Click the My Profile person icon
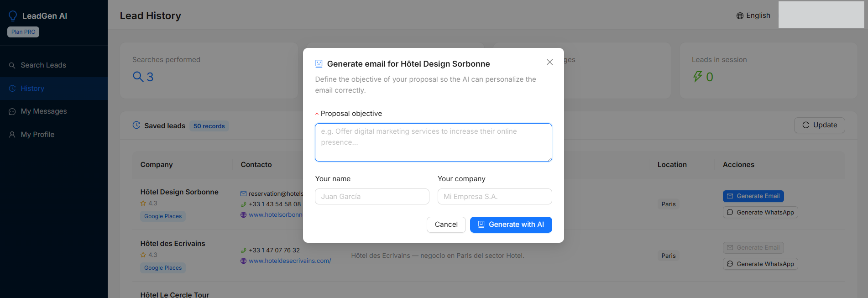Image resolution: width=868 pixels, height=298 pixels. (12, 135)
